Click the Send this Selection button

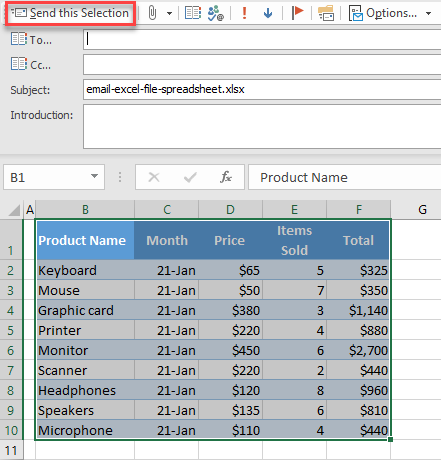70,13
